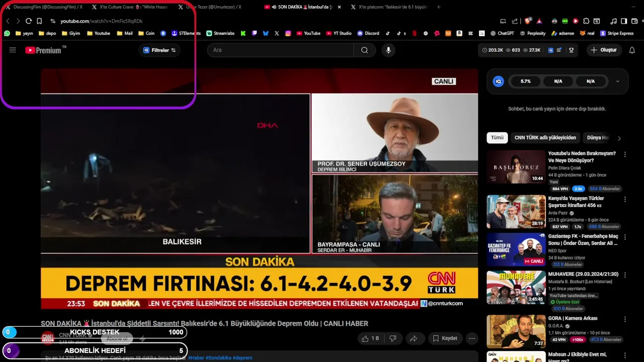Open the browser extensions puzzle icon
Image resolution: width=644 pixels, height=362 pixels.
pos(586,21)
